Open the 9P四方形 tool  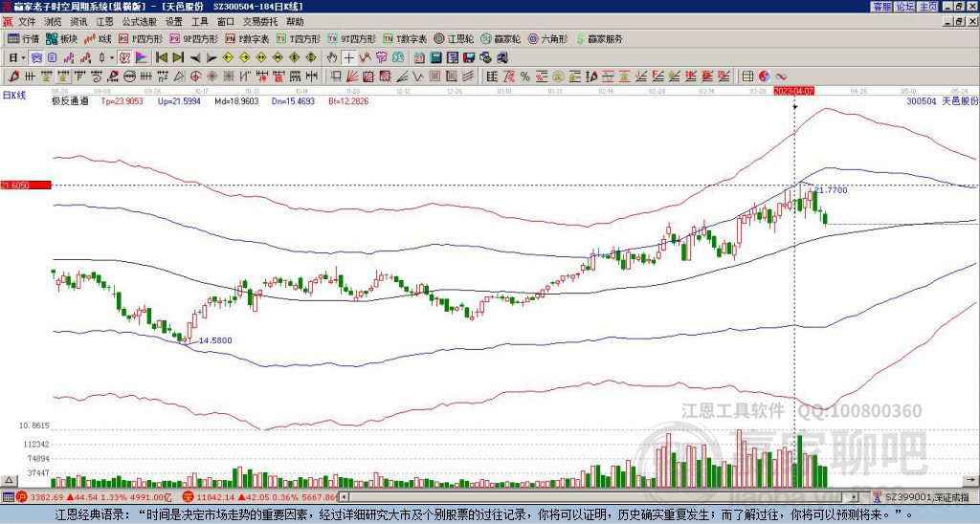(x=193, y=38)
